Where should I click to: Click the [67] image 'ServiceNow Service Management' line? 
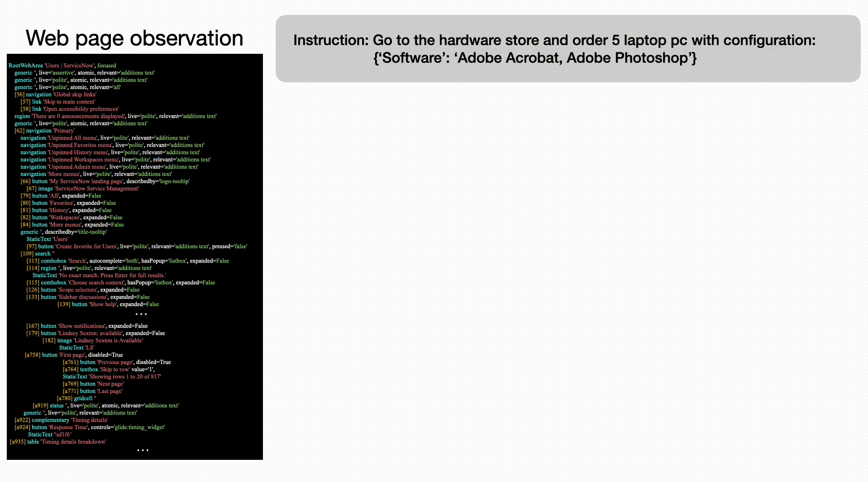[x=82, y=189]
